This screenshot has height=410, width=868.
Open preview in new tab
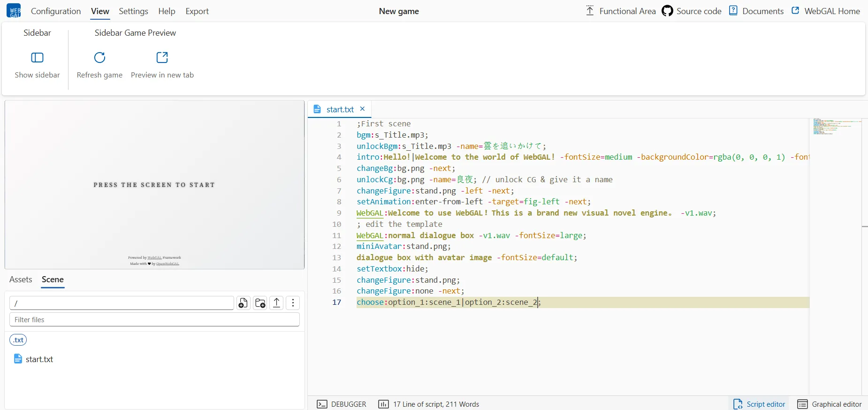(162, 58)
